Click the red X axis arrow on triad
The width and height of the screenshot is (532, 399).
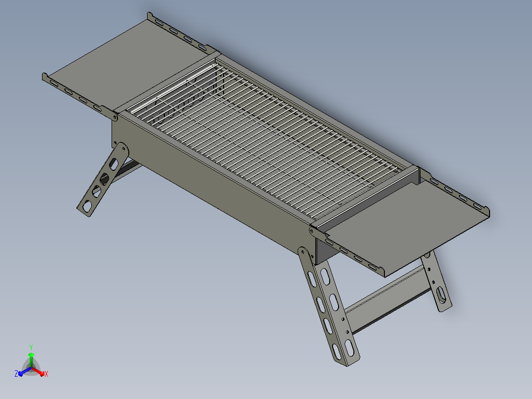38,371
